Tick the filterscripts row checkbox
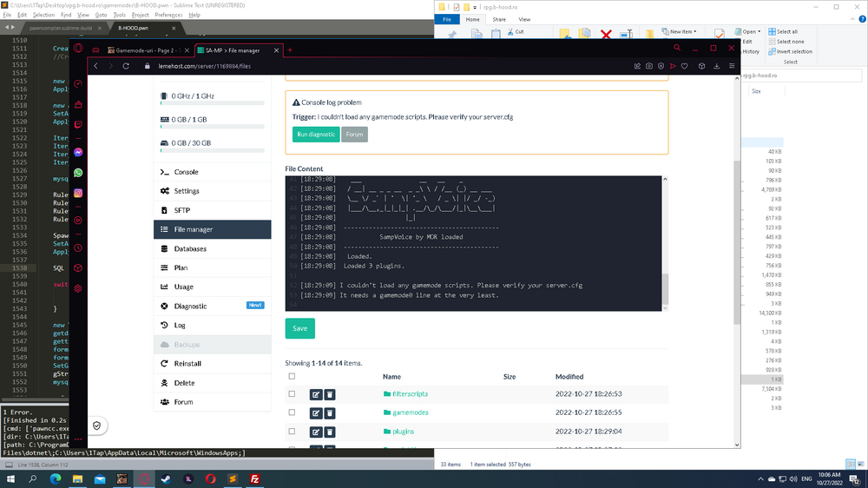This screenshot has width=868, height=488. 292,394
